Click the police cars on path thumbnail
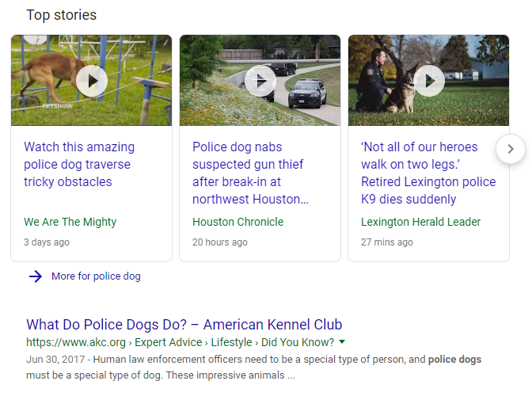 click(260, 81)
